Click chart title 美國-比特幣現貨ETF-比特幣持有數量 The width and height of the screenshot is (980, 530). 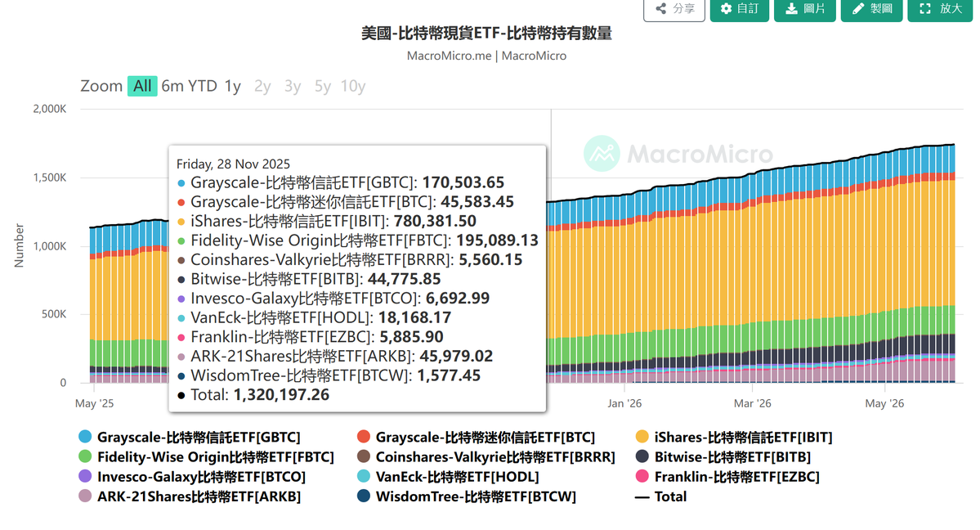[486, 34]
